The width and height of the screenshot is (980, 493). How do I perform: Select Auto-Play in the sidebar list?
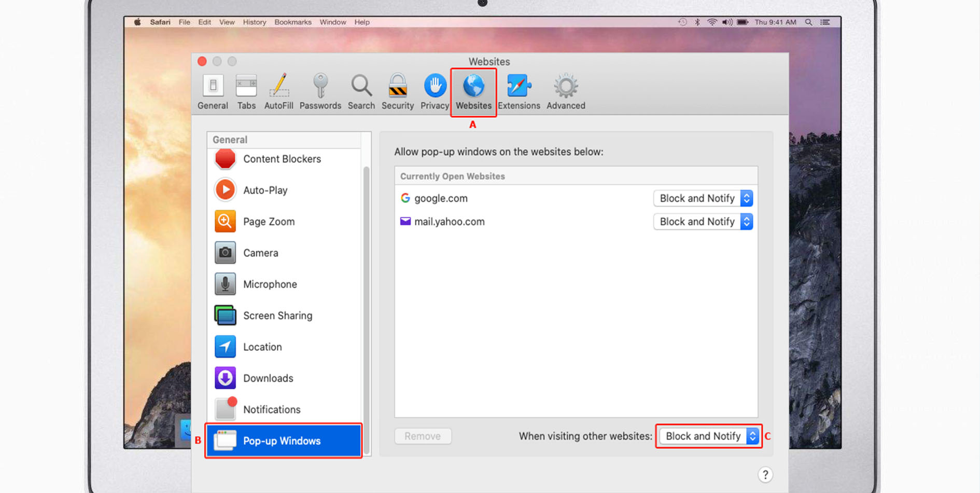pos(265,190)
